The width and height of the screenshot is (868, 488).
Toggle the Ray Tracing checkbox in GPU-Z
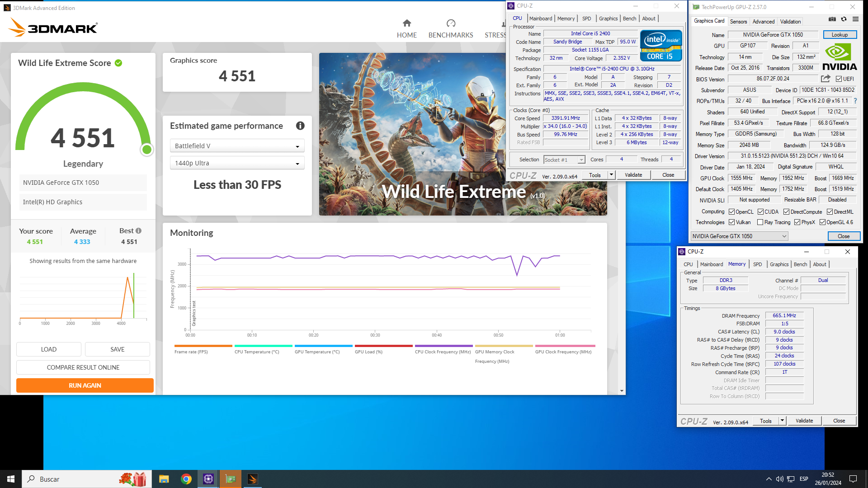click(x=760, y=222)
